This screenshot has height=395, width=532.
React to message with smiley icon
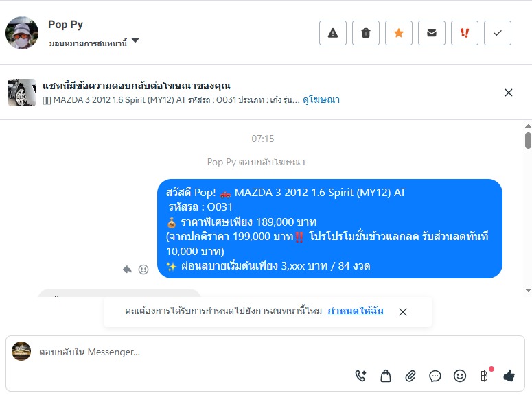tap(143, 270)
